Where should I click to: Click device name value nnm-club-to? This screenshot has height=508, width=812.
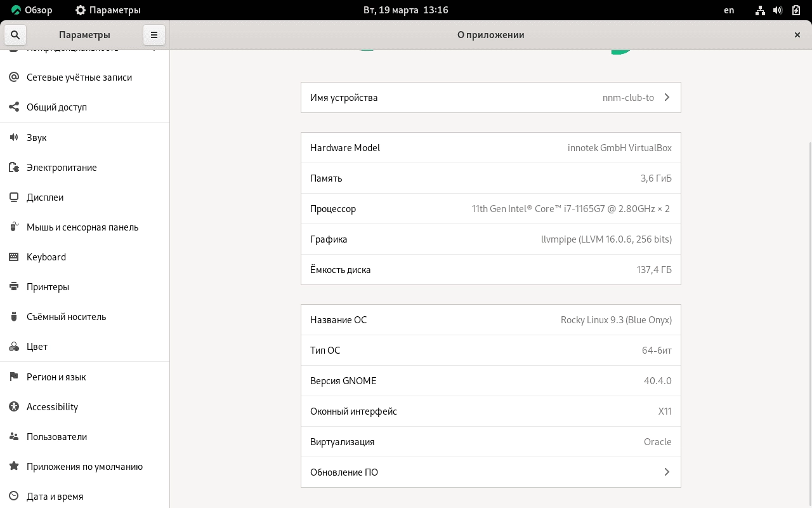(x=628, y=98)
